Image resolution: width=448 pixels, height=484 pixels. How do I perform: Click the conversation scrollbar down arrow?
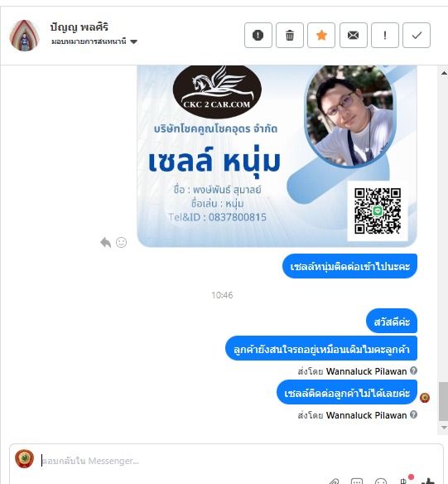[444, 428]
